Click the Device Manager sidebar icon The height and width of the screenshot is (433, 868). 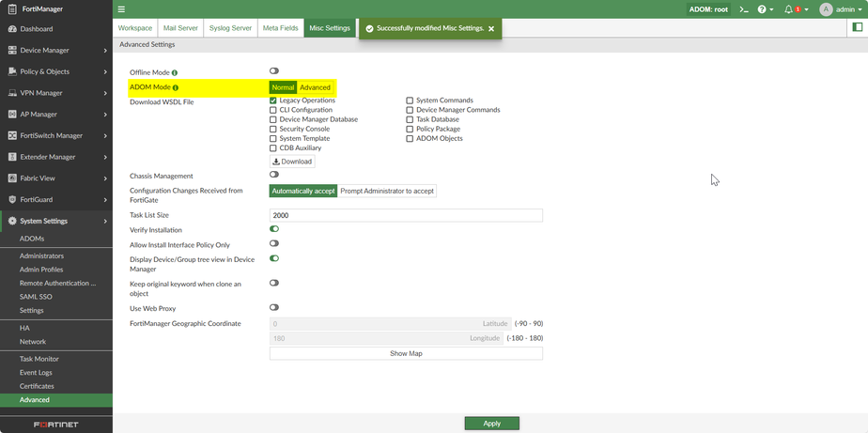12,51
